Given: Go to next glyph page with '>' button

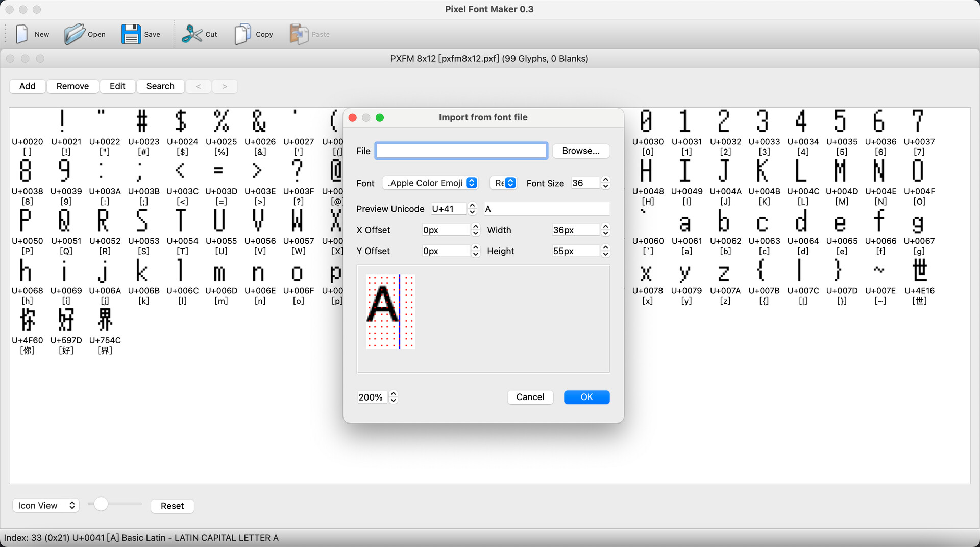Looking at the screenshot, I should tap(225, 86).
